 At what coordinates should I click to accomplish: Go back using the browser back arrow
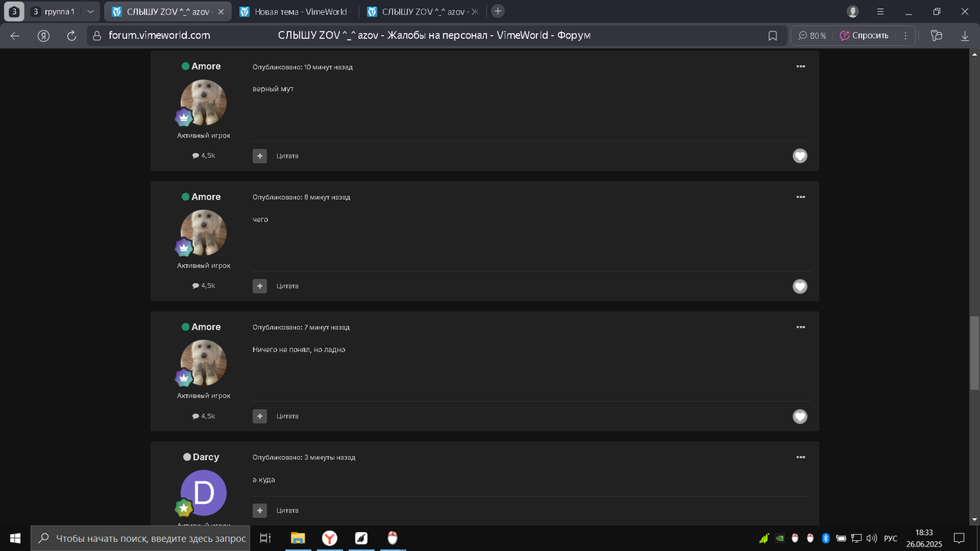click(x=15, y=35)
